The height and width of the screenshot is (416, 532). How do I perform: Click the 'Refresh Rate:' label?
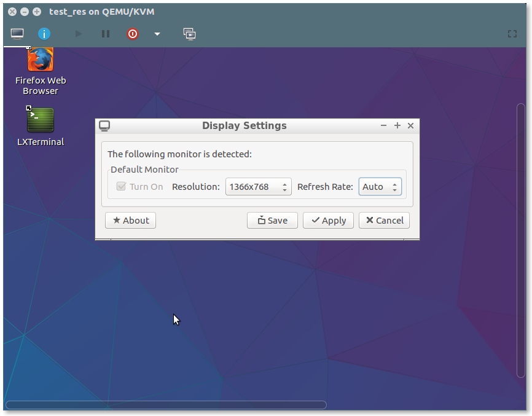click(x=325, y=187)
